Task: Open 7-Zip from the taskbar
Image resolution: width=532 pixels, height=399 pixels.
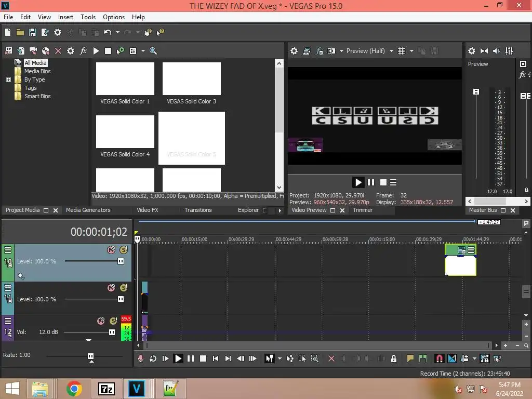Action: click(x=106, y=389)
